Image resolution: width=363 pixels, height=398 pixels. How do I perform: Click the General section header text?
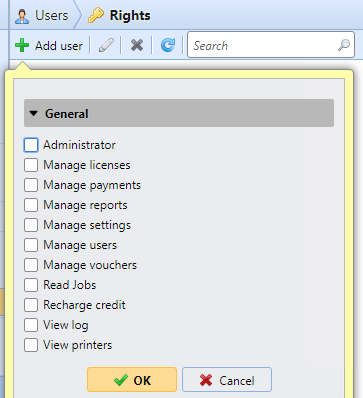click(x=67, y=114)
